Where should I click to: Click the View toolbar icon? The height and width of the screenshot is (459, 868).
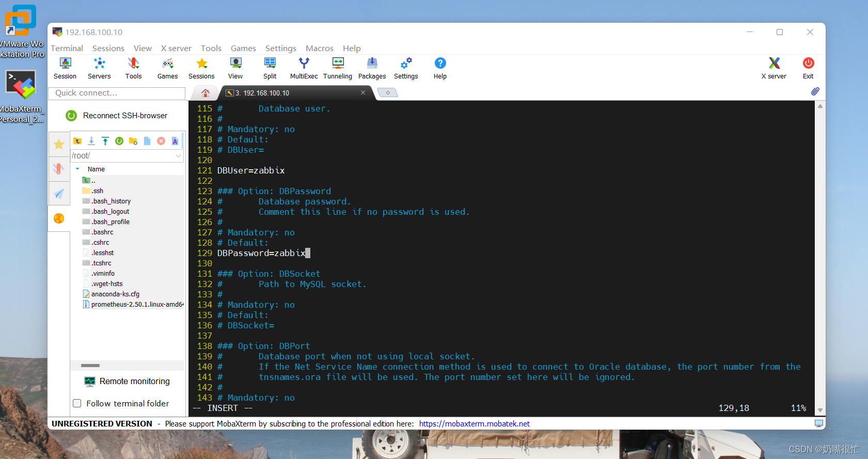click(x=235, y=68)
